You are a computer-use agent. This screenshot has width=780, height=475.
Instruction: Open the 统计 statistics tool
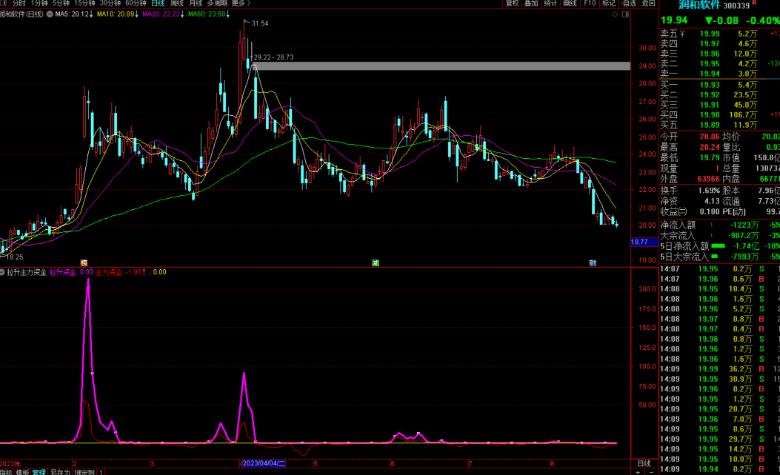pos(550,3)
